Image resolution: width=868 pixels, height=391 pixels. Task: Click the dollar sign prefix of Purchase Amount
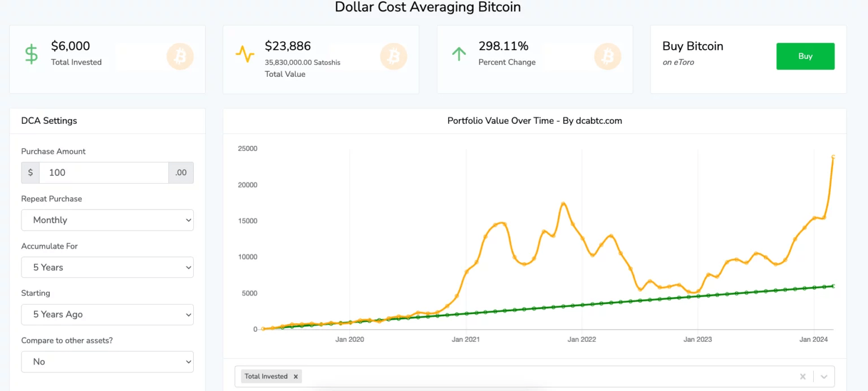(31, 173)
